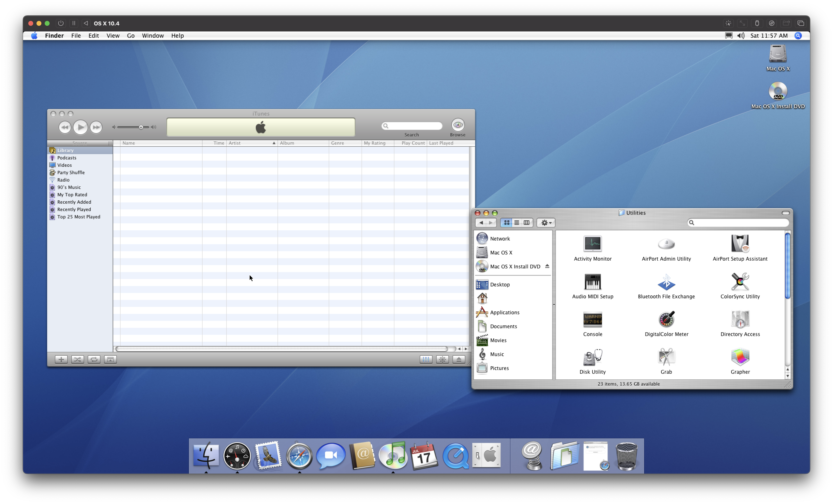Open Audio MIDI Setup utility
The image size is (833, 504).
pyautogui.click(x=592, y=281)
